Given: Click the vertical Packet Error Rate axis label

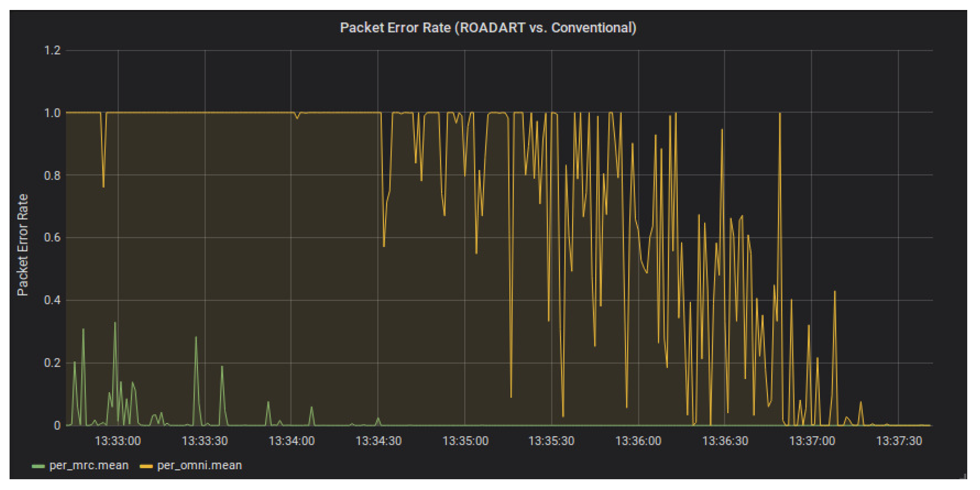Looking at the screenshot, I should click(x=23, y=245).
